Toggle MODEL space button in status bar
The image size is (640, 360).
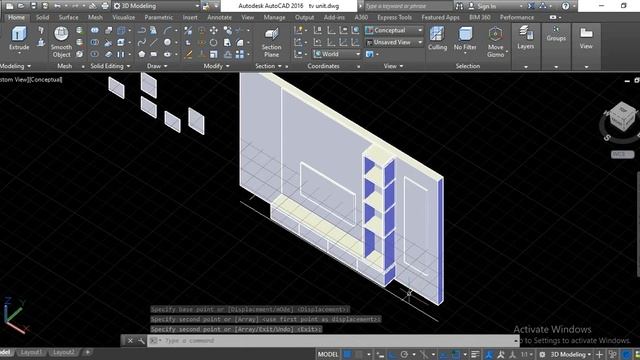[328, 354]
